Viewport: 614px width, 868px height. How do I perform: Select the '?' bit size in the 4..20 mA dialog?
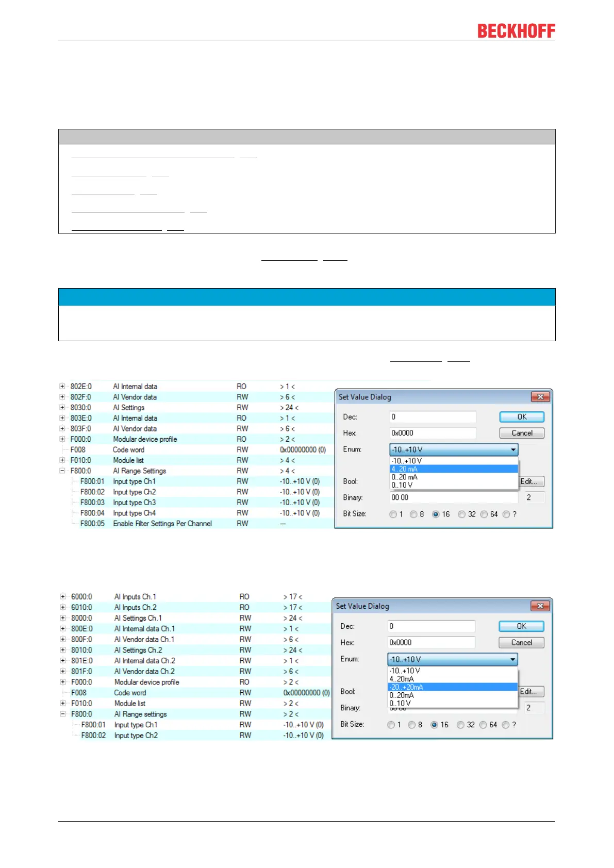(506, 514)
